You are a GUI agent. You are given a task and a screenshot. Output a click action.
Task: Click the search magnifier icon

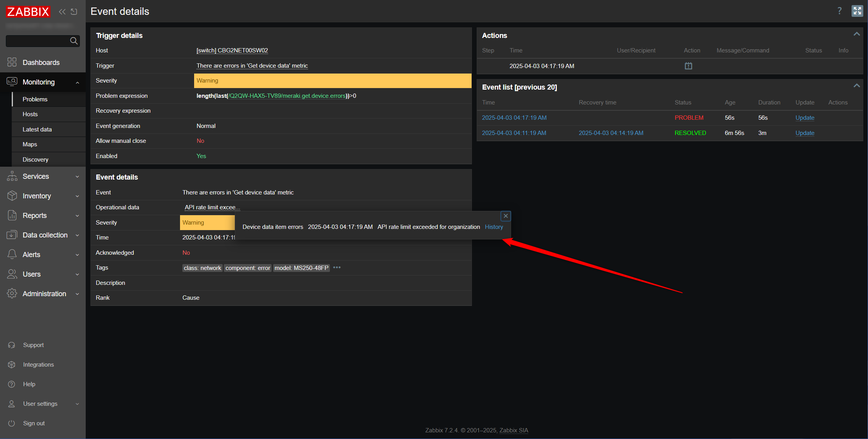(x=74, y=41)
